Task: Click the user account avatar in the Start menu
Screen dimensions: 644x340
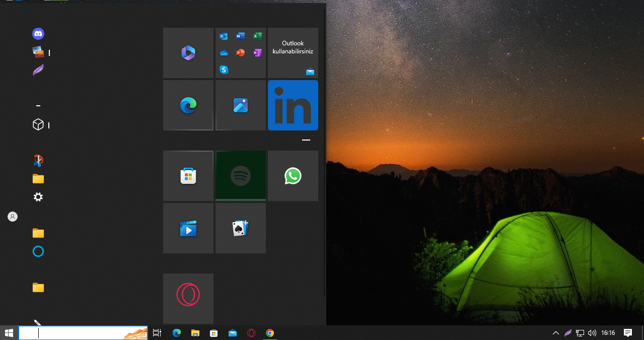Action: pos(13,217)
